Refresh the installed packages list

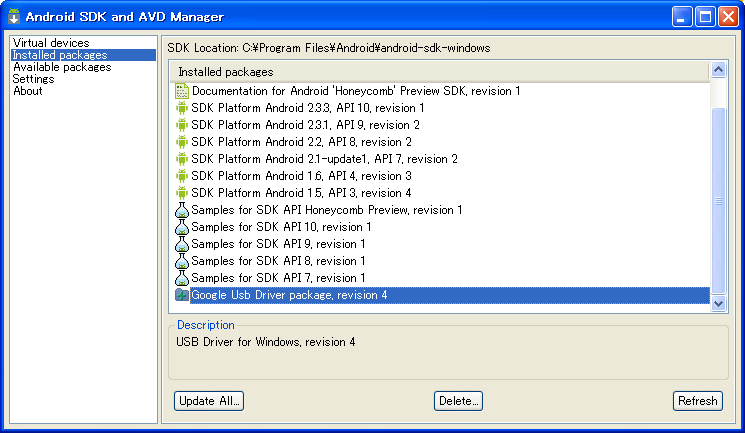click(697, 401)
